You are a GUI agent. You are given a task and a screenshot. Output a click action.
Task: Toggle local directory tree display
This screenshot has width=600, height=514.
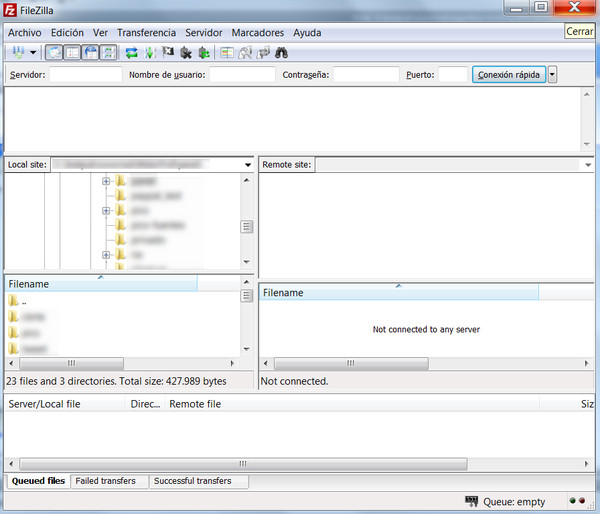pos(72,52)
